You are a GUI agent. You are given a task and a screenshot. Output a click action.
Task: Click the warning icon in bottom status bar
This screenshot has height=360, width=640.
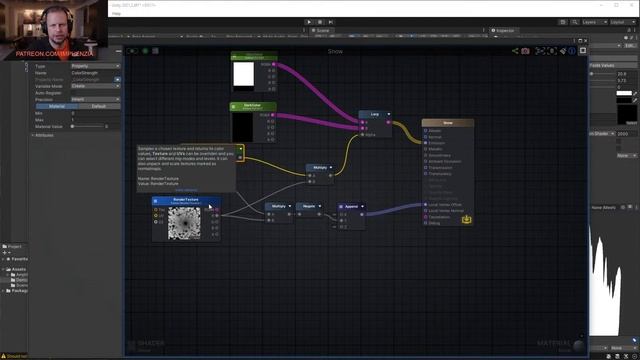point(4,356)
